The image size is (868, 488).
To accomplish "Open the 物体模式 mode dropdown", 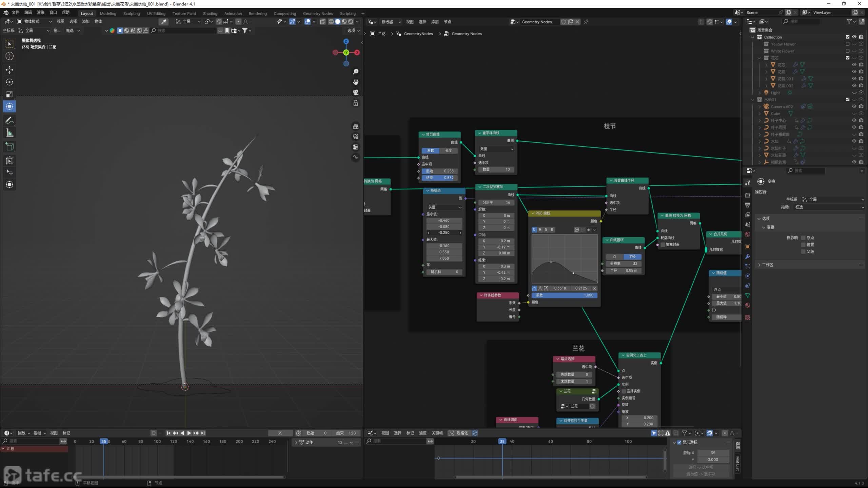I will pyautogui.click(x=35, y=21).
